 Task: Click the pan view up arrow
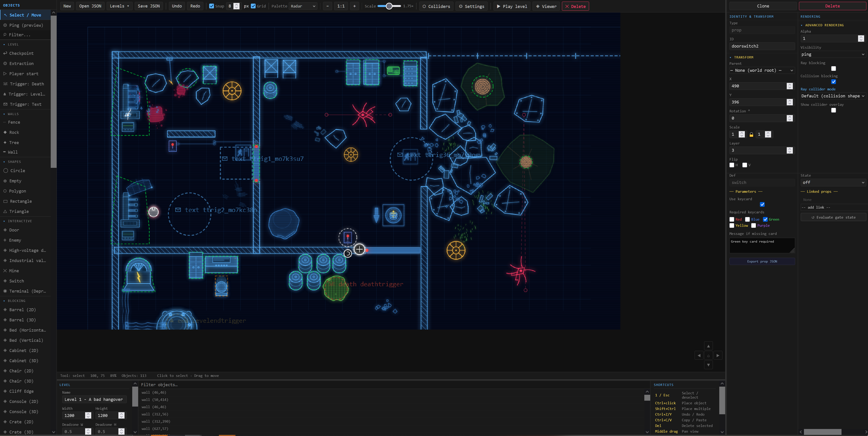pos(708,346)
